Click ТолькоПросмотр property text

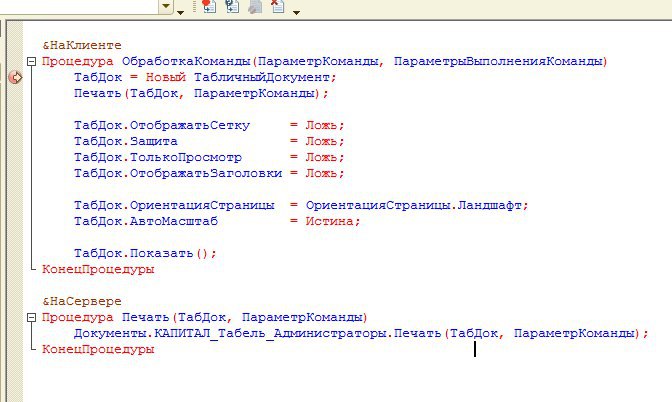[x=186, y=157]
